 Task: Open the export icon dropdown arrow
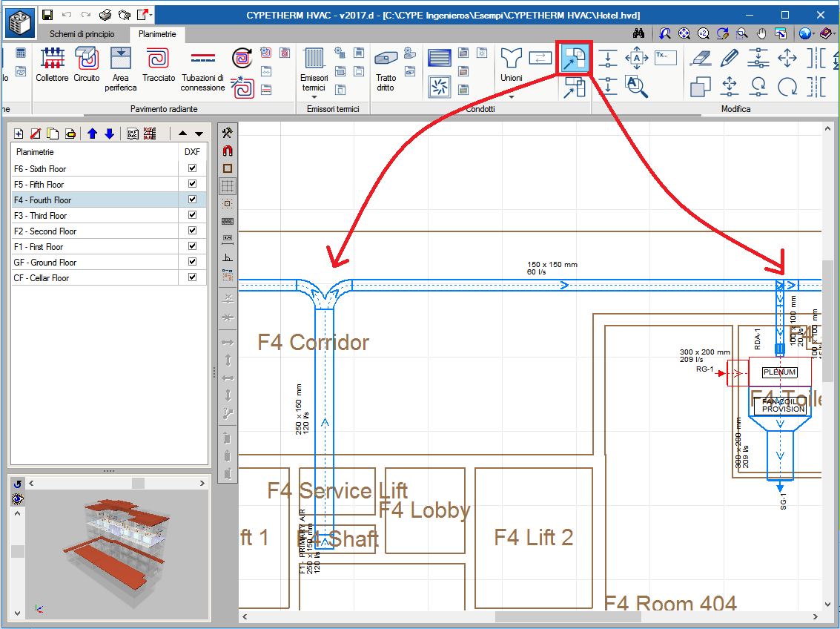(x=151, y=15)
